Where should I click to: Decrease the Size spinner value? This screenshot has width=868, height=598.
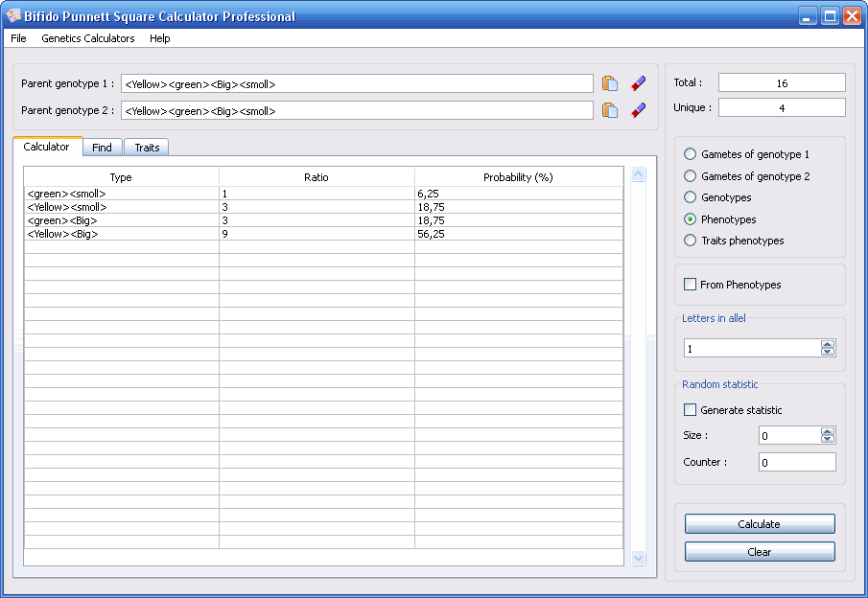pyautogui.click(x=828, y=440)
